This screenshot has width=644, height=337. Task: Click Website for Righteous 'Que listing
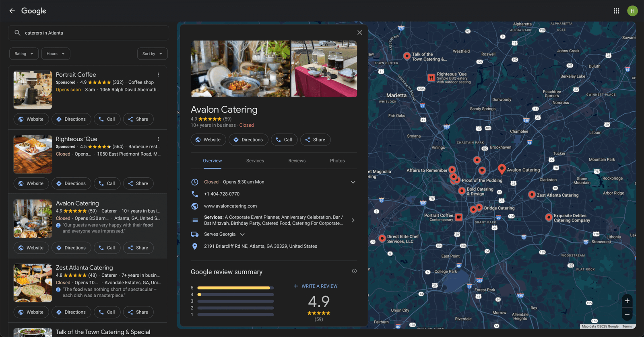(x=31, y=184)
